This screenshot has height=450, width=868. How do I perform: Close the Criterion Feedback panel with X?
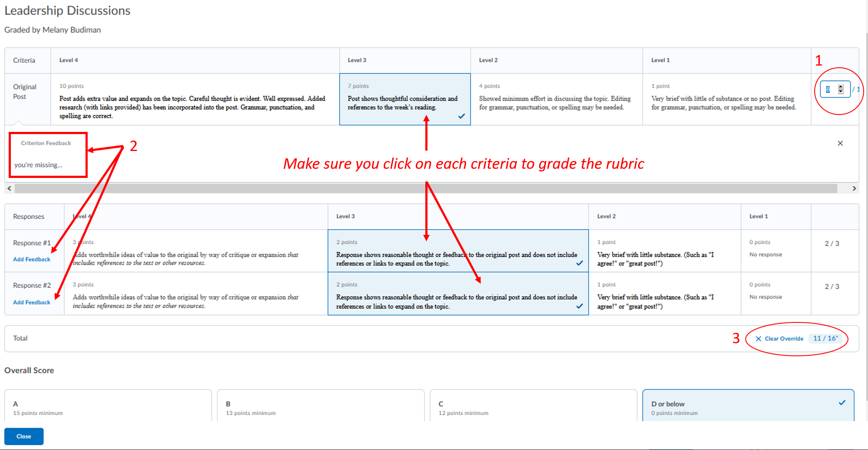pos(840,143)
